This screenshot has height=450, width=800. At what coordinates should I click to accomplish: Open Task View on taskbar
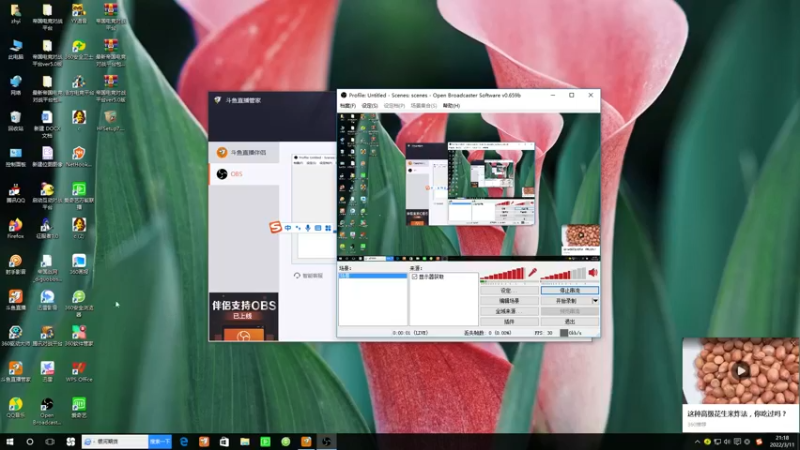49,442
